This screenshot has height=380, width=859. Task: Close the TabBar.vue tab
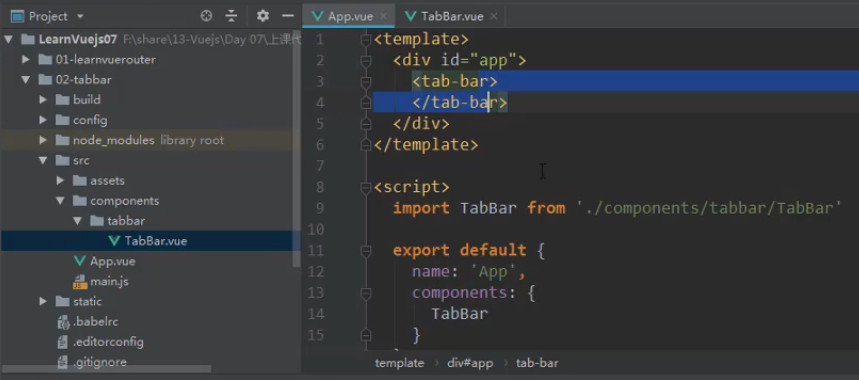coord(494,16)
